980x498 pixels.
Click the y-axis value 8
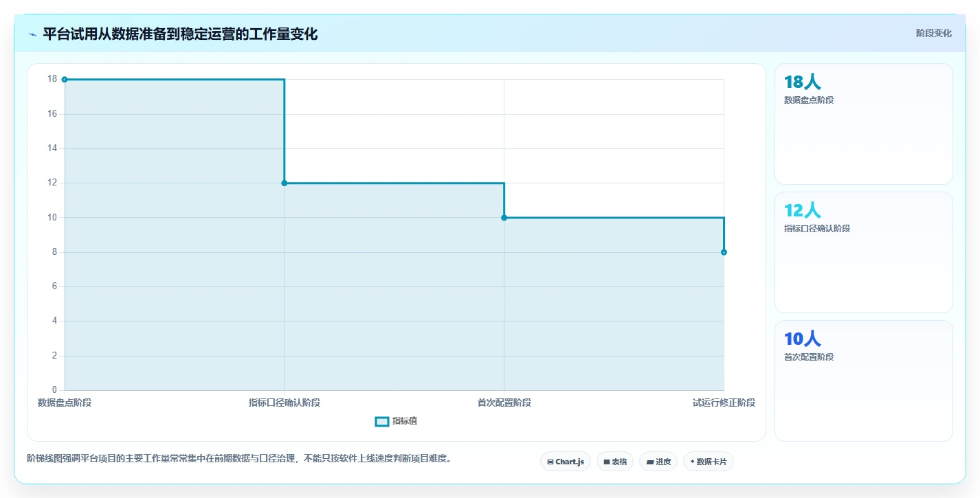[54, 252]
